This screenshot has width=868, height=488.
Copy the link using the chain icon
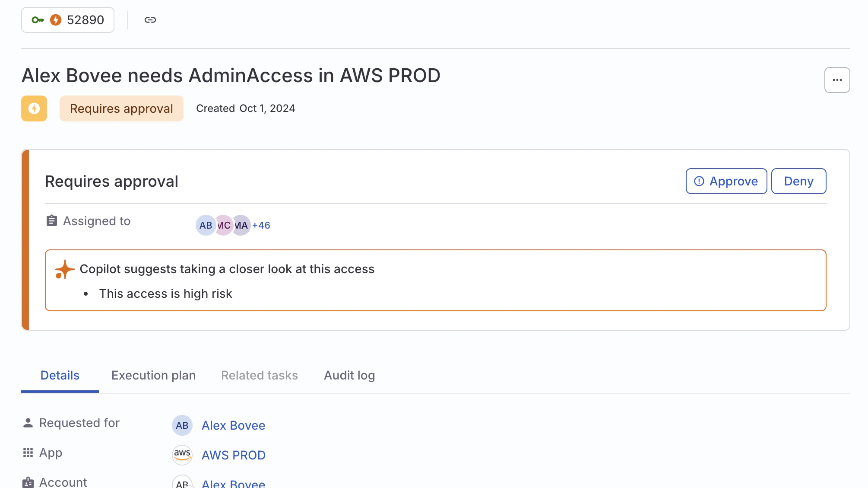pos(150,19)
